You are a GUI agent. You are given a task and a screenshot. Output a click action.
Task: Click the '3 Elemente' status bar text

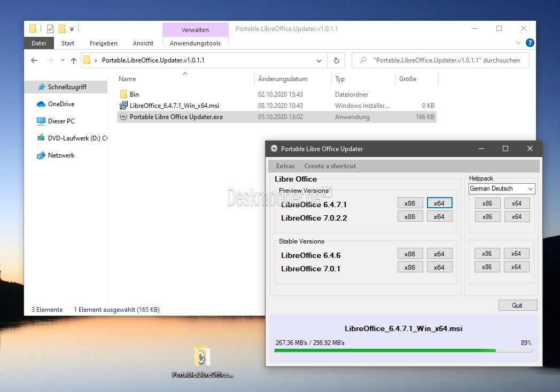[47, 310]
